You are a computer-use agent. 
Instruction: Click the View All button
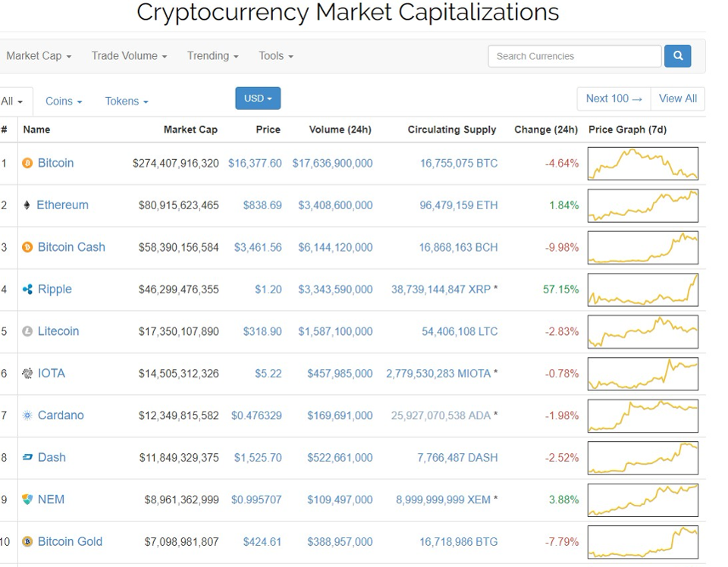pyautogui.click(x=677, y=99)
